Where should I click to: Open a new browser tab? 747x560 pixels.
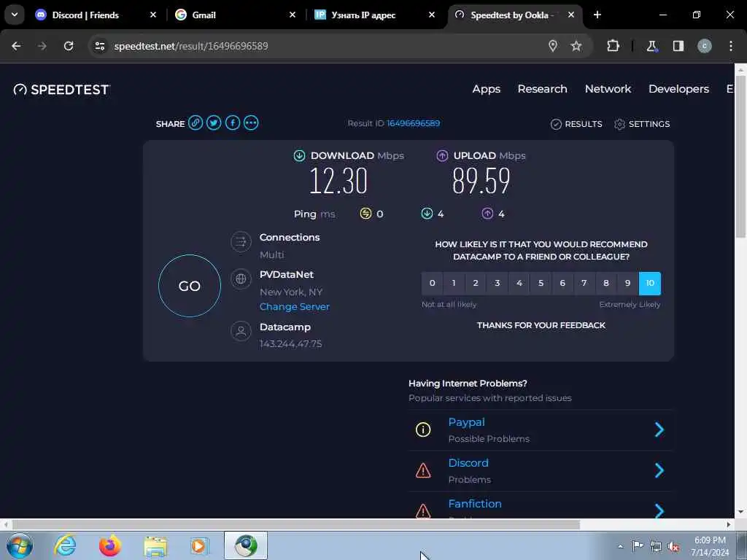point(597,15)
